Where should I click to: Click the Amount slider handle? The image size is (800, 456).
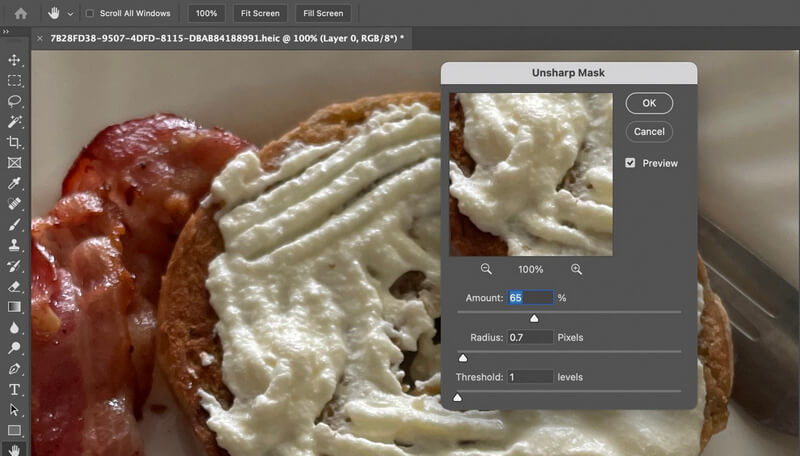pyautogui.click(x=534, y=318)
